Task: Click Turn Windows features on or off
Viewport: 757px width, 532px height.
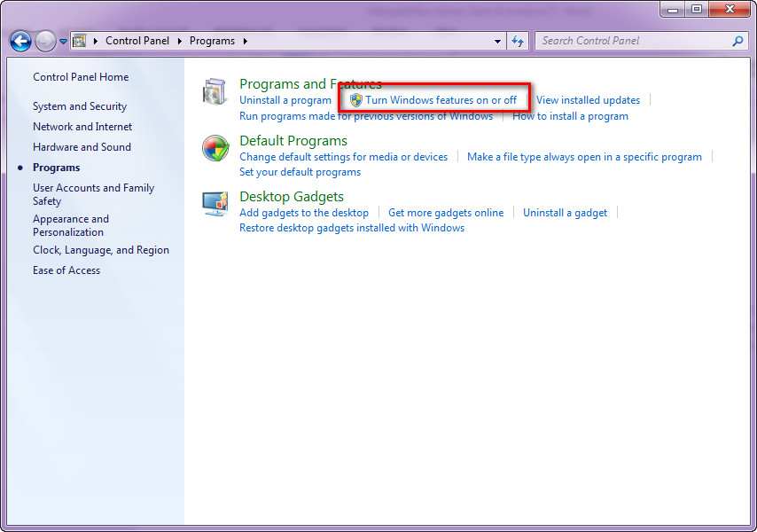Action: [441, 100]
